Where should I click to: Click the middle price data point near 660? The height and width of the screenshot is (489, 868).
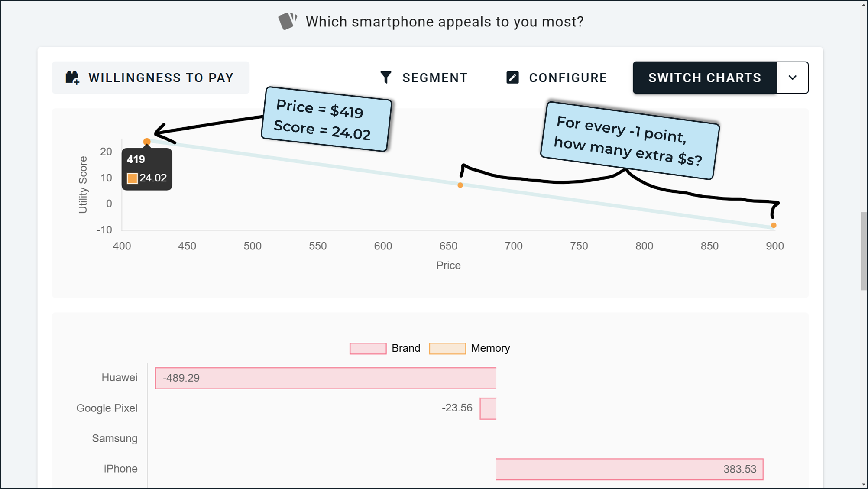pos(460,185)
